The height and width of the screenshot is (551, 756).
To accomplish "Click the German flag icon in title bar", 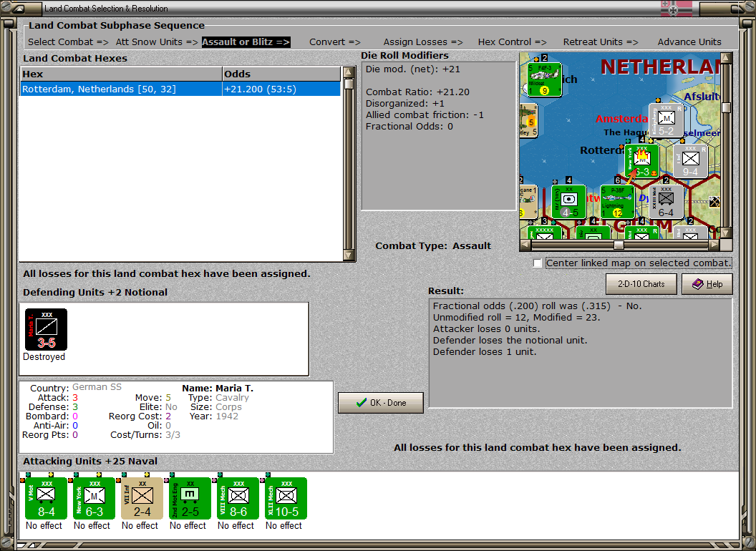I will (676, 8).
